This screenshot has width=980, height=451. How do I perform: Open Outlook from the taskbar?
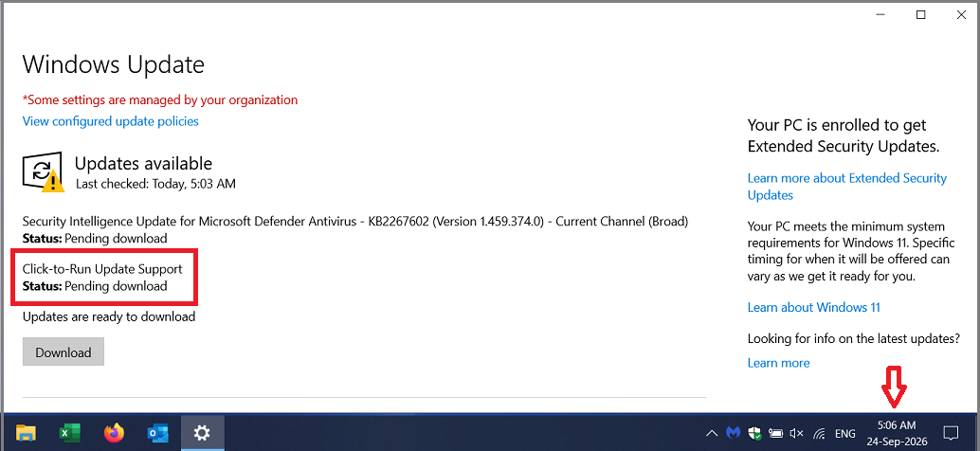pos(157,432)
